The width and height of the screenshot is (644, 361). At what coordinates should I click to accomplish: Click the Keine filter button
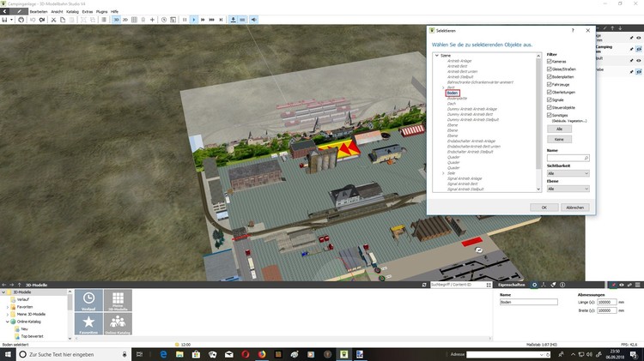coord(558,138)
